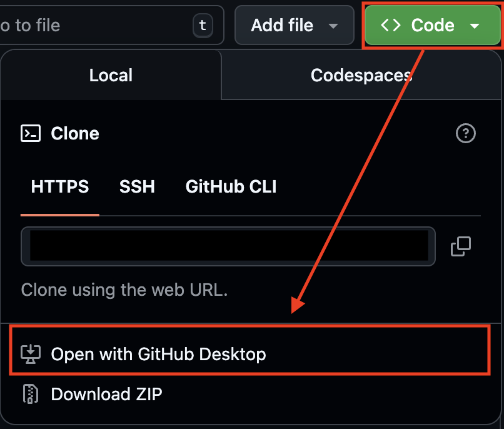Click the desktop download icon for GitHub Desktop
The image size is (504, 429).
tap(31, 354)
